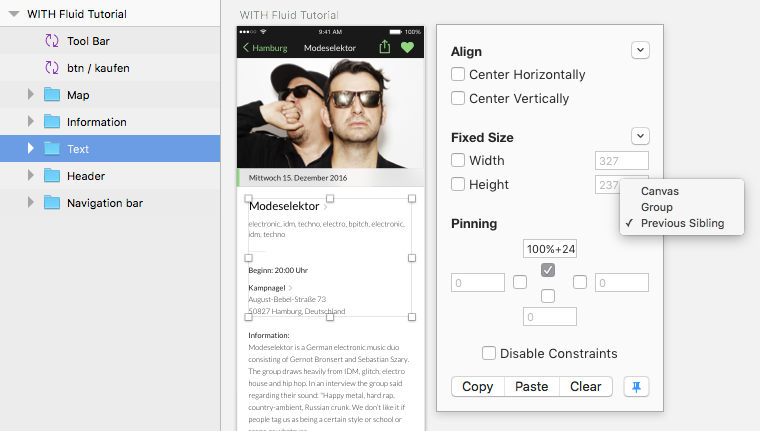760x431 pixels.
Task: Click the Width value field 327
Action: pyautogui.click(x=621, y=160)
